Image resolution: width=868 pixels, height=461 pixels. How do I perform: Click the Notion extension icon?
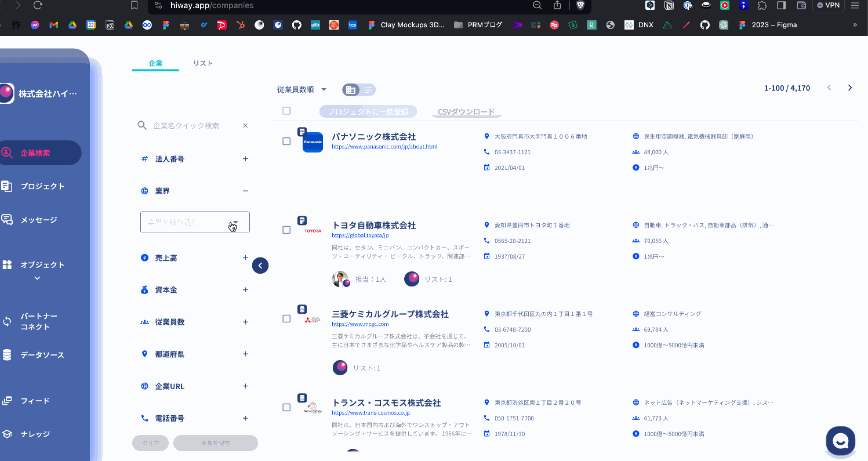[669, 5]
